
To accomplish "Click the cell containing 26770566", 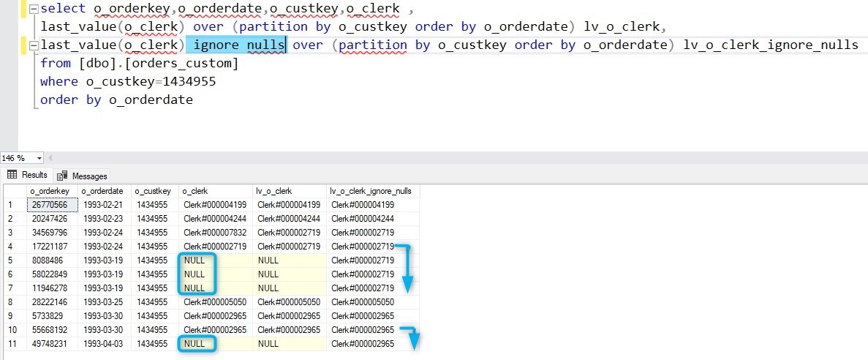I will pyautogui.click(x=53, y=205).
